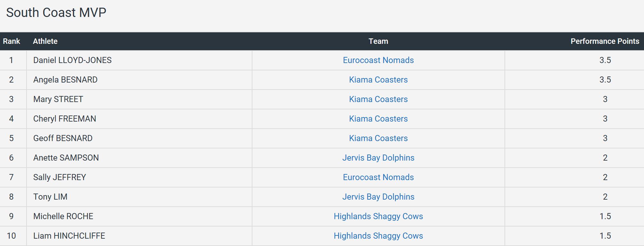The height and width of the screenshot is (246, 644).
Task: Click the South Coast MVP heading
Action: pos(56,12)
